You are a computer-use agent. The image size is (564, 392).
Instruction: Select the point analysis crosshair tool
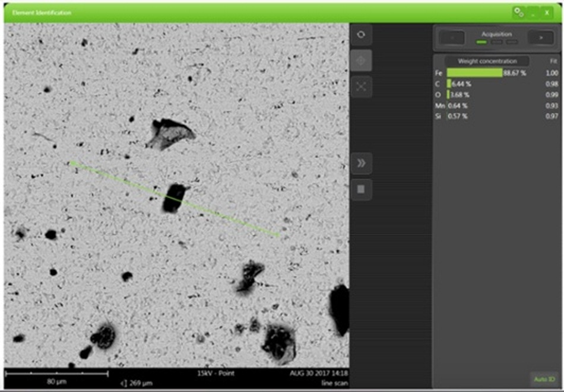pos(361,60)
